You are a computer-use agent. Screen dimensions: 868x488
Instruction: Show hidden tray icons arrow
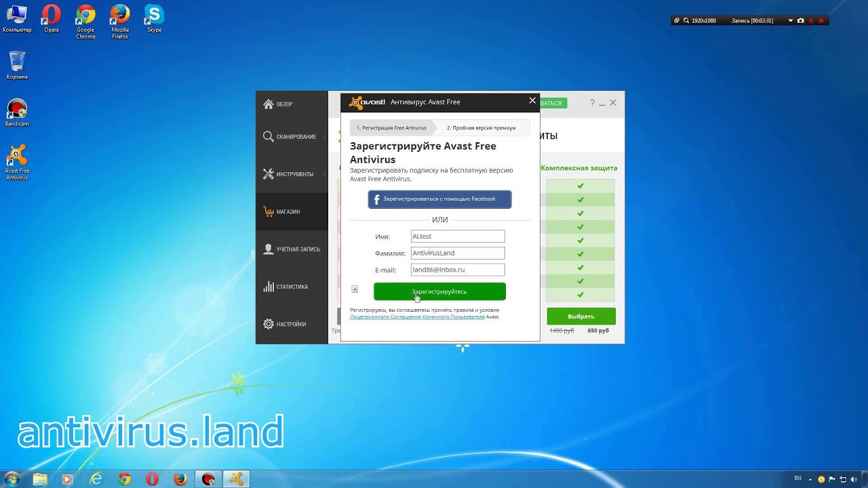click(812, 479)
